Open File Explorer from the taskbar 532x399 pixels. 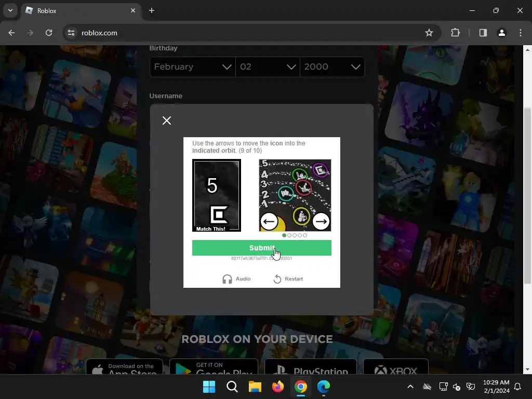(255, 387)
